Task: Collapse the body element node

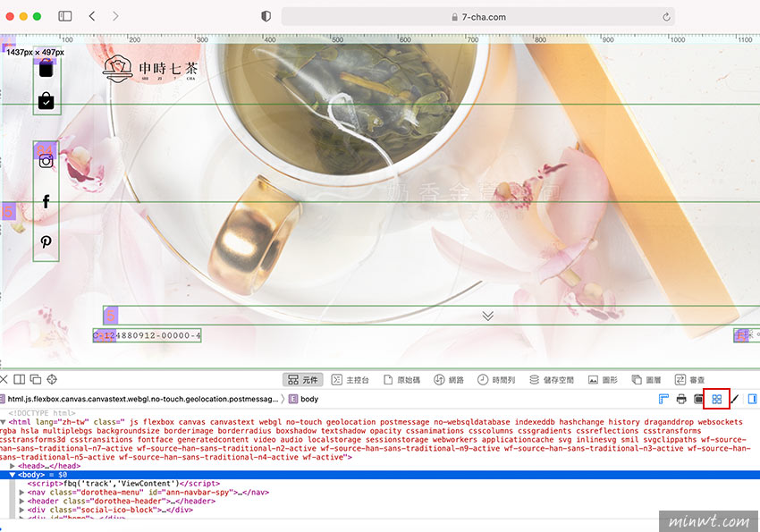Action: pyautogui.click(x=13, y=475)
